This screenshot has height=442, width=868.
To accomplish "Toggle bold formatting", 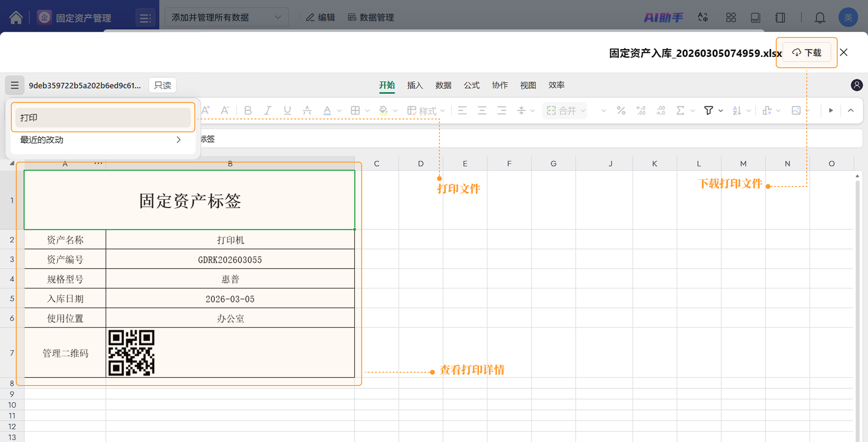I will pyautogui.click(x=248, y=110).
